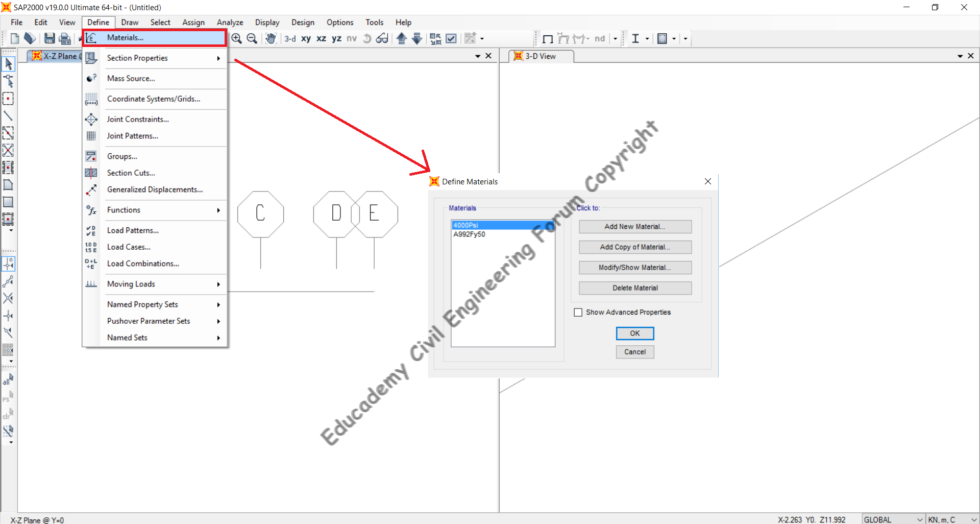Choose Materials... in Define menu
980x524 pixels.
155,38
